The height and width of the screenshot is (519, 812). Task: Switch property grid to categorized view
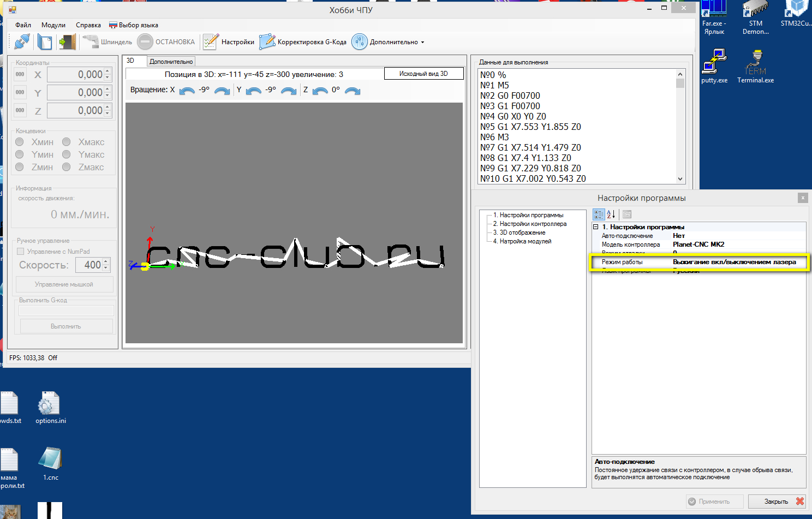599,214
